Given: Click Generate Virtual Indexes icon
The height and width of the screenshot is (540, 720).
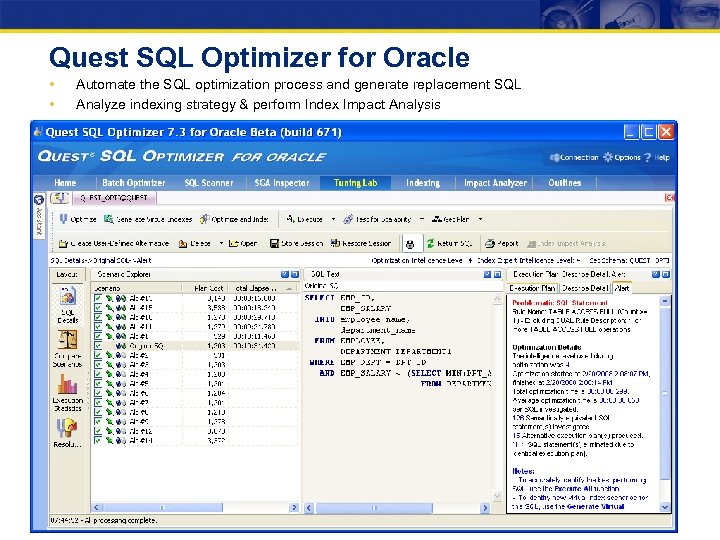Looking at the screenshot, I should tap(108, 219).
